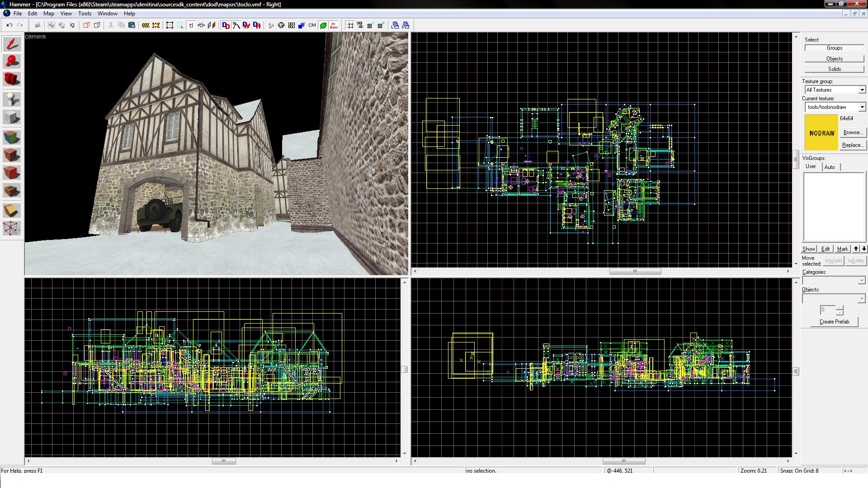Open the Tools menu
The height and width of the screenshot is (488, 868).
[x=85, y=14]
